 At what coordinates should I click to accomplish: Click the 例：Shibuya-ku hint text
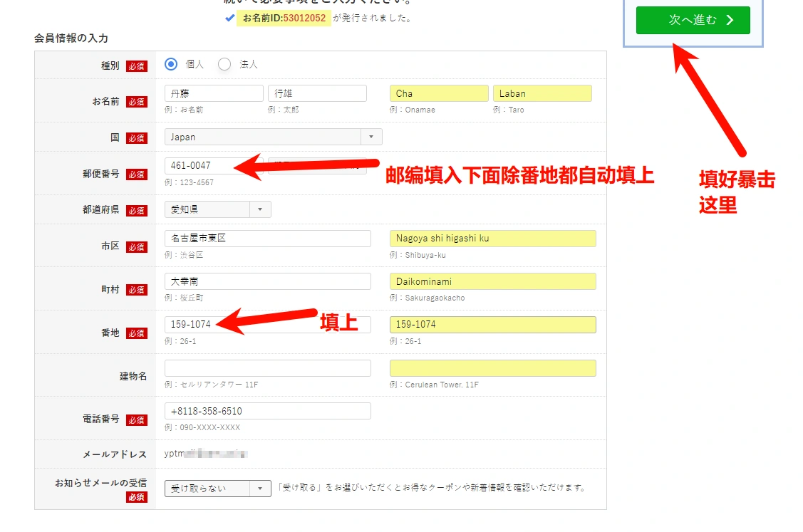coord(418,255)
